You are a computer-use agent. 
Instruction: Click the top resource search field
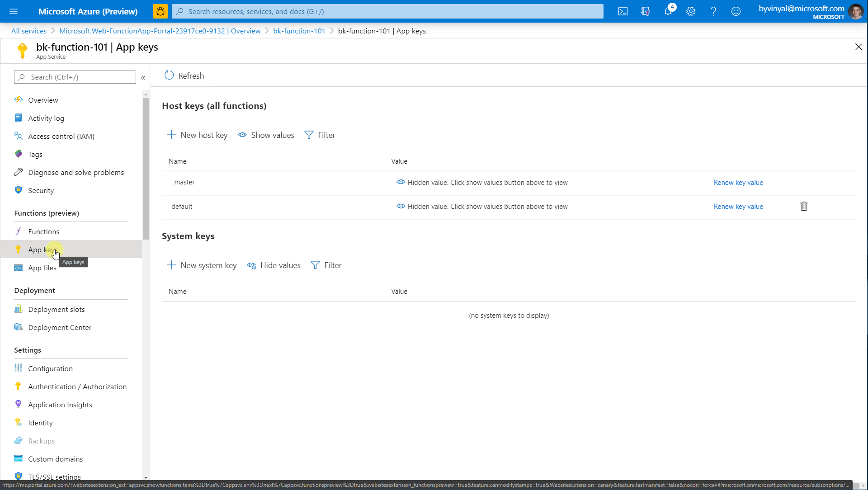point(387,11)
